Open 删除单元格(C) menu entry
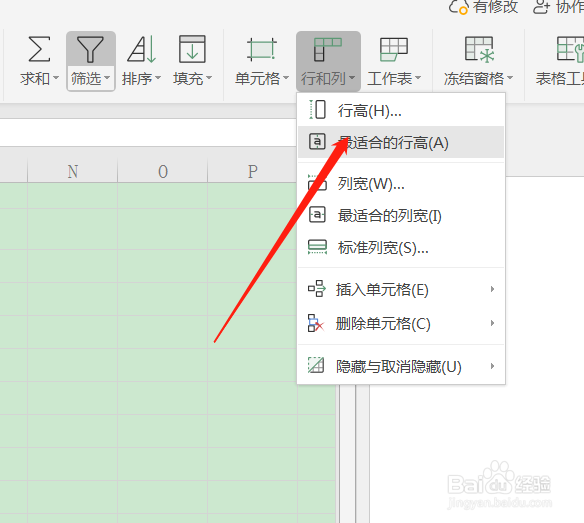Viewport: 584px width, 523px height. point(401,323)
